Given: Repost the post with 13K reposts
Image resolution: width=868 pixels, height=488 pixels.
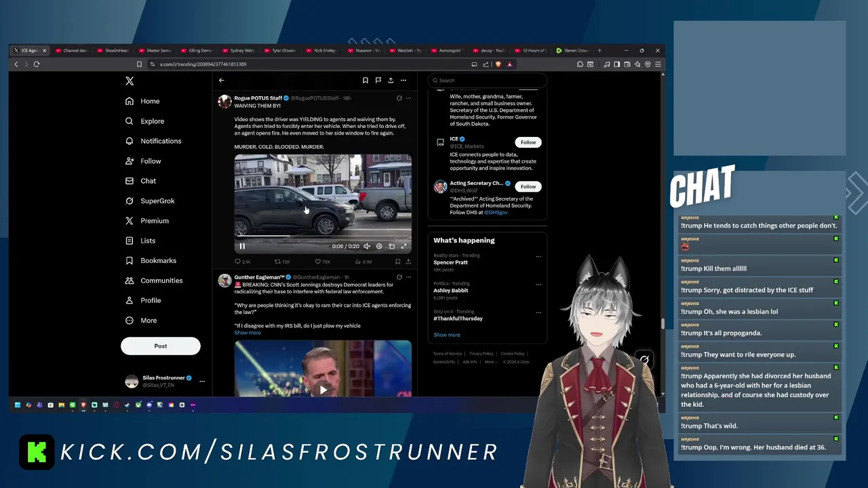Looking at the screenshot, I should click(x=282, y=262).
